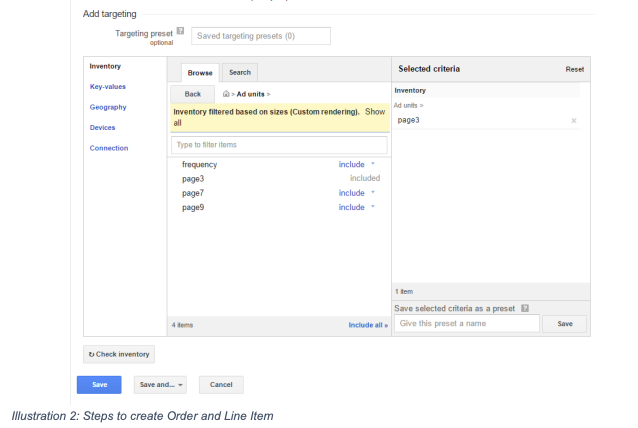Click the Targeting preset help icon
The height and width of the screenshot is (428, 638).
pos(180,32)
